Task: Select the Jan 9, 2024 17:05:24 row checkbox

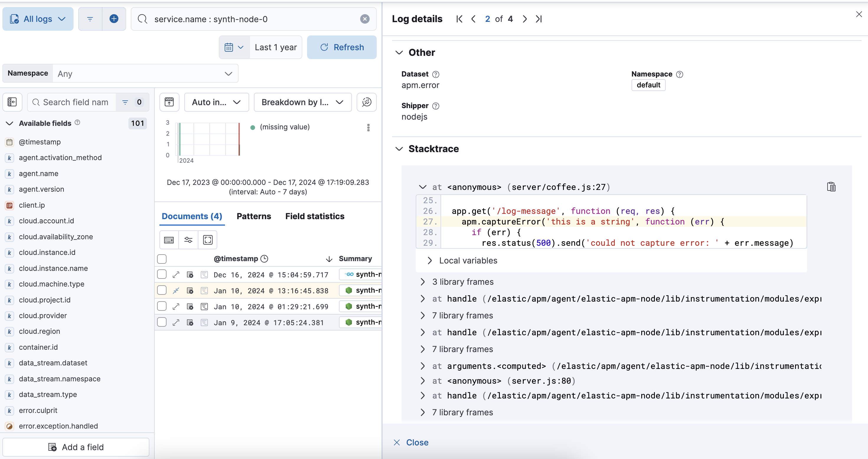Action: pyautogui.click(x=162, y=323)
